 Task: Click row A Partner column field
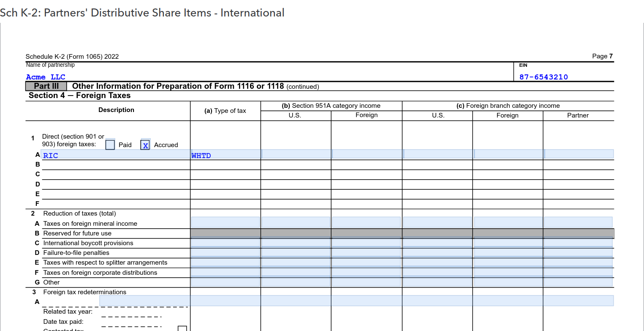[579, 154]
